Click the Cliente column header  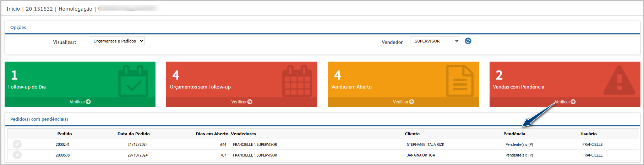pos(412,134)
